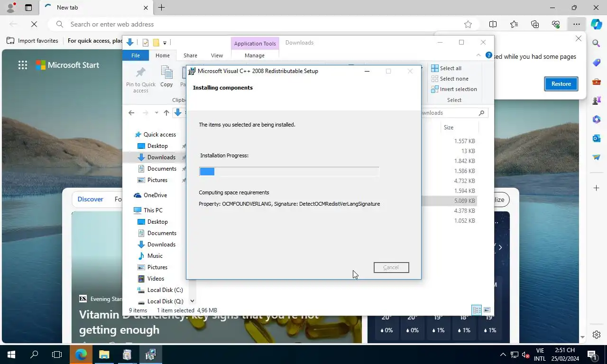Select Discover tab on Microsoft Start

coord(90,199)
